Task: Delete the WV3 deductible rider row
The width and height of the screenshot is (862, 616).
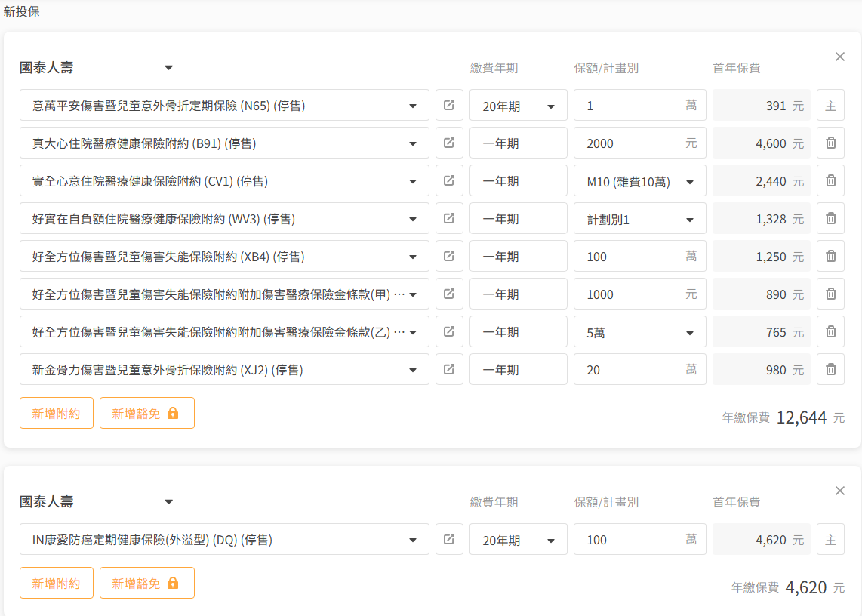Action: [x=830, y=219]
